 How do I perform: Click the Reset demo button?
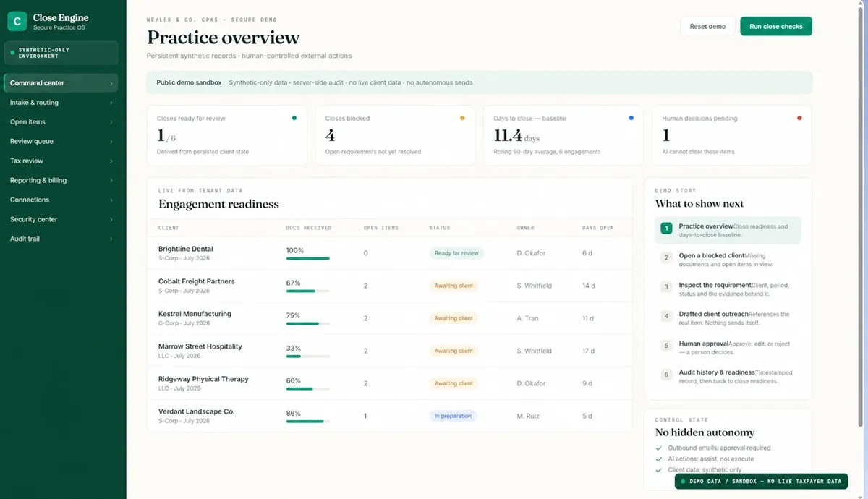707,27
